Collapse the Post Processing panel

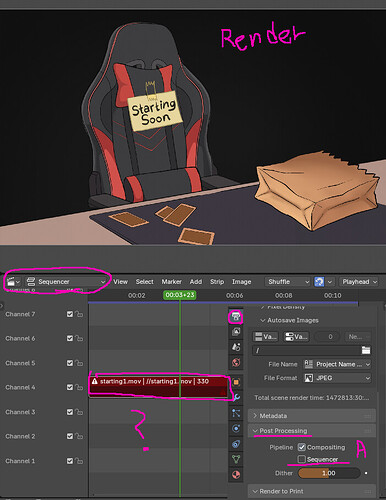point(312,431)
